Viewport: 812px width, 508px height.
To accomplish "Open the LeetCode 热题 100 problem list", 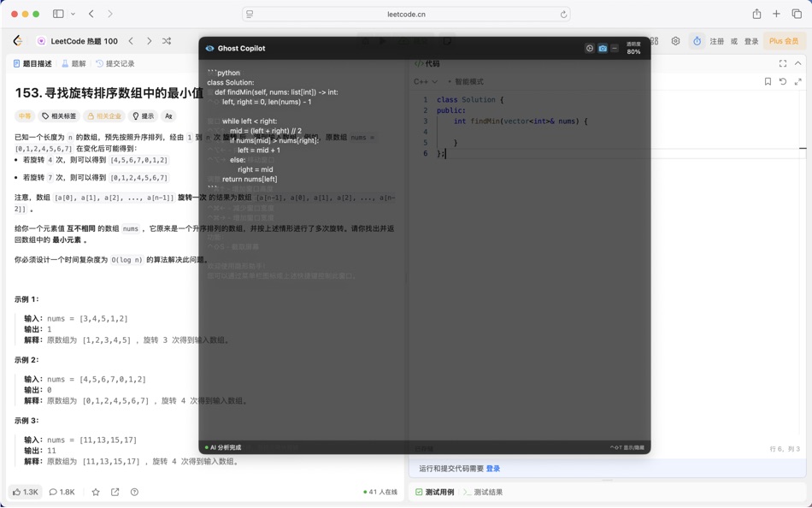I will [x=78, y=41].
